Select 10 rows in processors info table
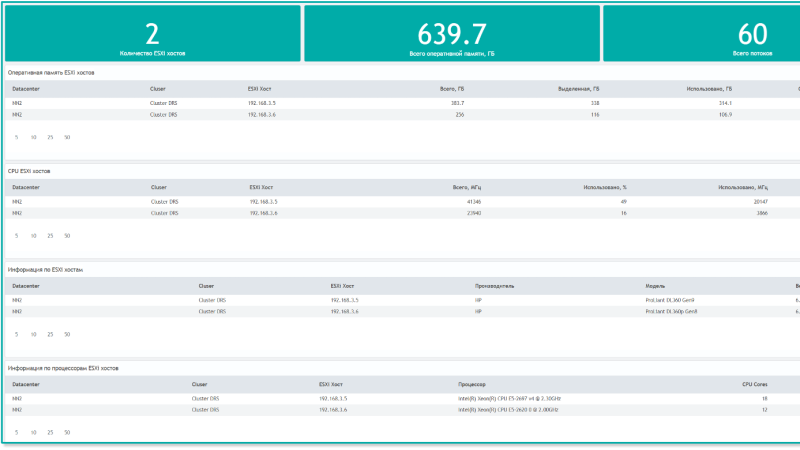 33,433
